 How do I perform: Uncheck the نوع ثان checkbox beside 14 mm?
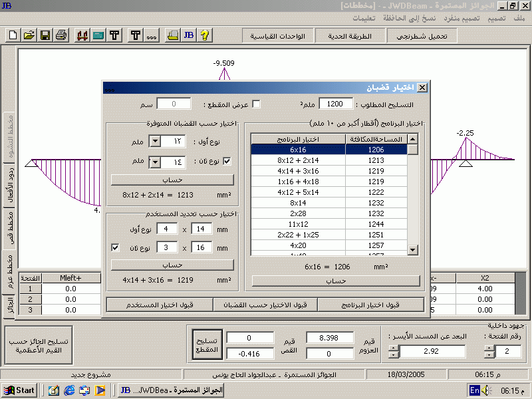pos(227,161)
